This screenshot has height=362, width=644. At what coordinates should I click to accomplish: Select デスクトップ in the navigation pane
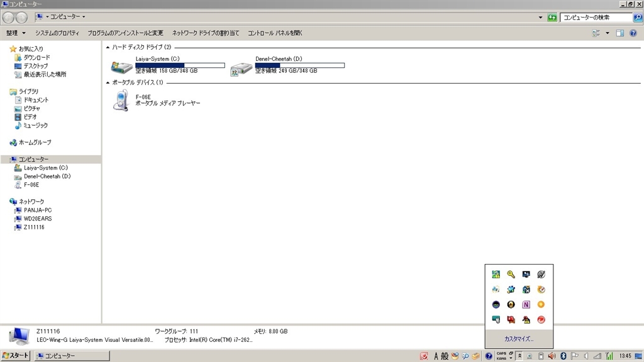35,65
